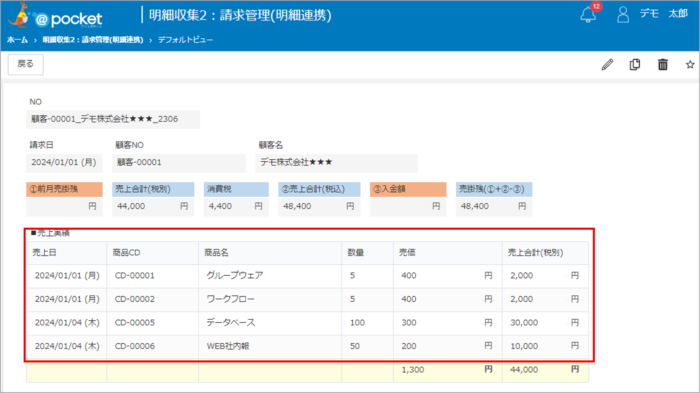Click the データベース product name
The image size is (700, 393).
tap(230, 322)
